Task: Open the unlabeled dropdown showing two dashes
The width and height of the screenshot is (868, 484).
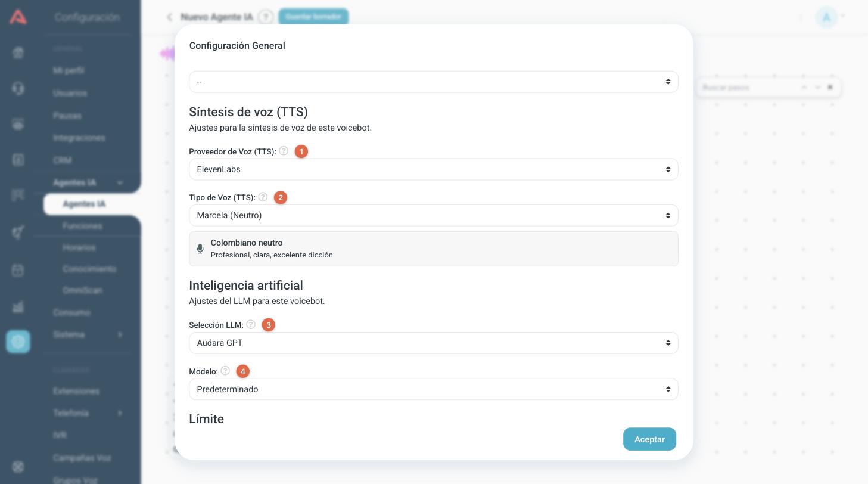Action: coord(434,82)
